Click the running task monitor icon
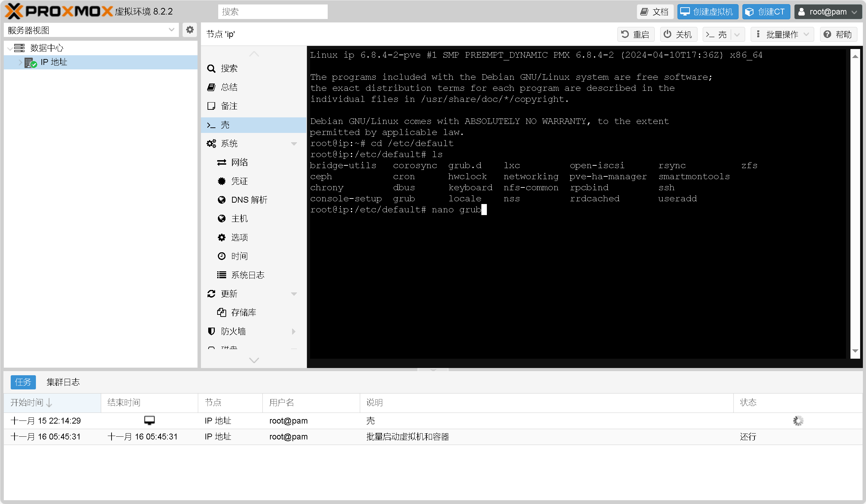Image resolution: width=866 pixels, height=504 pixels. point(150,420)
